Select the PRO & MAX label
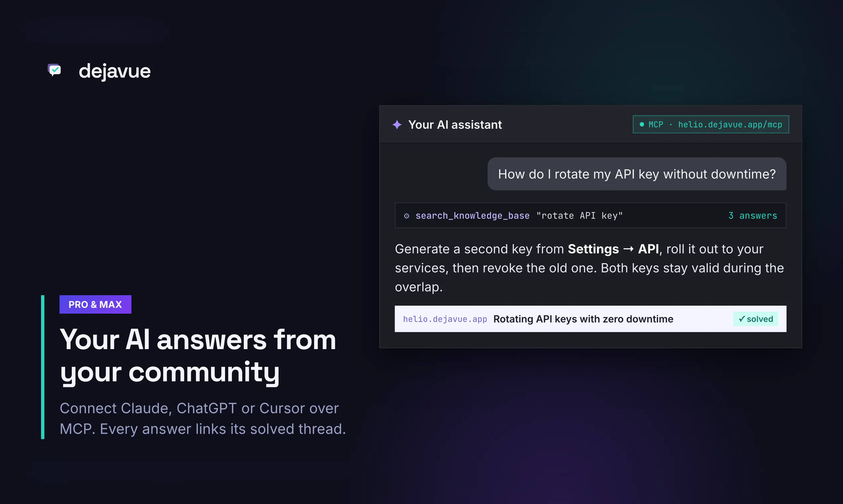The image size is (843, 504). [x=95, y=304]
